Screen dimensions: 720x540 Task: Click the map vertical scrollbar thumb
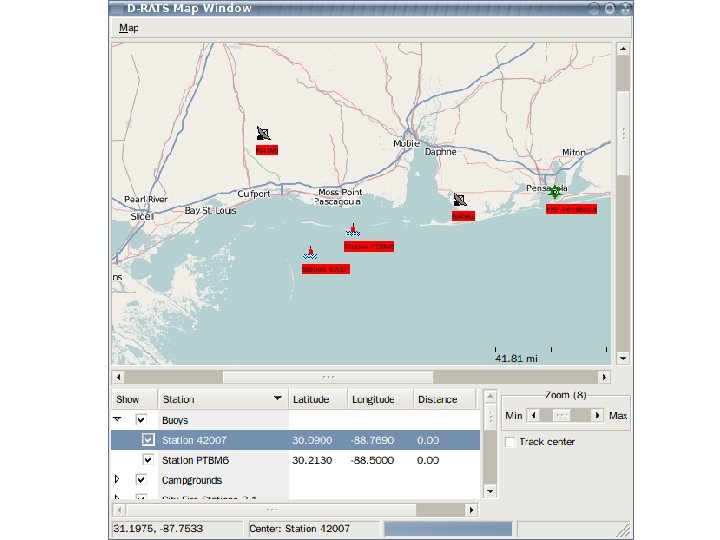pos(623,133)
